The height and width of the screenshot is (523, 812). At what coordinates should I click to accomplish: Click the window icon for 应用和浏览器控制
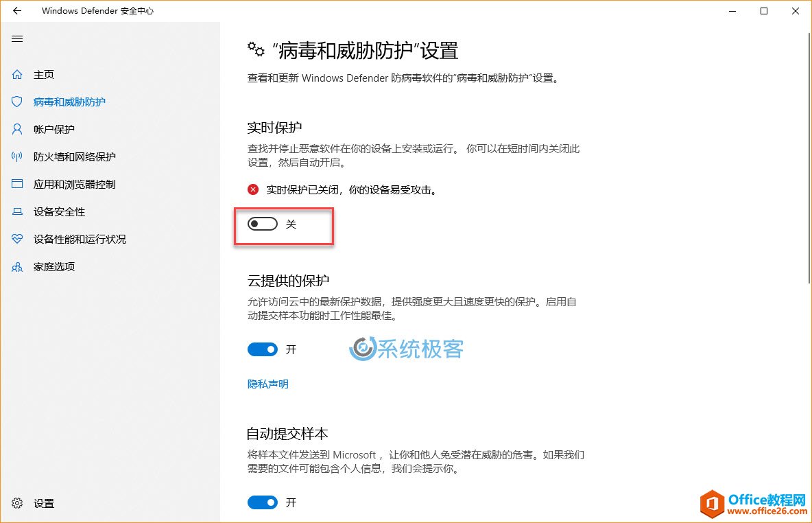tap(17, 183)
